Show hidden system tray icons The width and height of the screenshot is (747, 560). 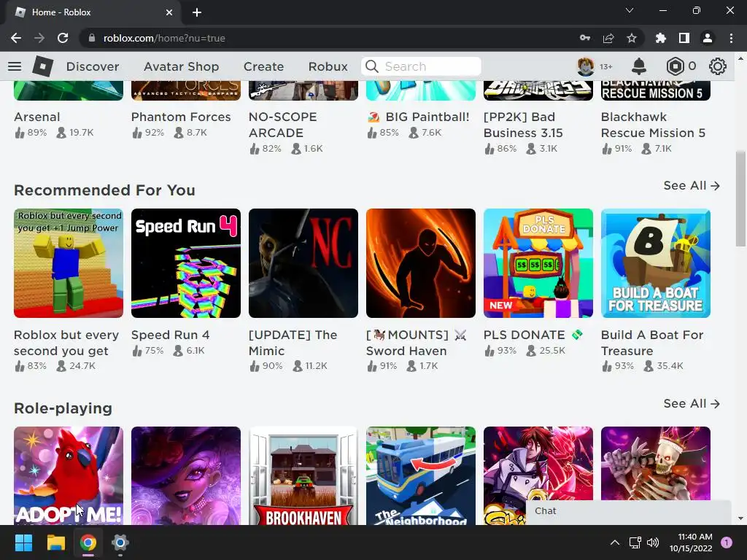pos(615,542)
